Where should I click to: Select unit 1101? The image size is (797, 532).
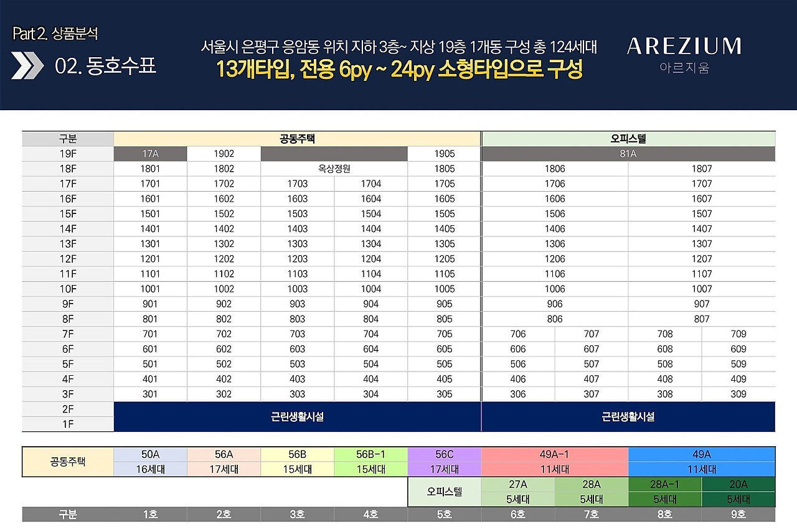point(150,274)
